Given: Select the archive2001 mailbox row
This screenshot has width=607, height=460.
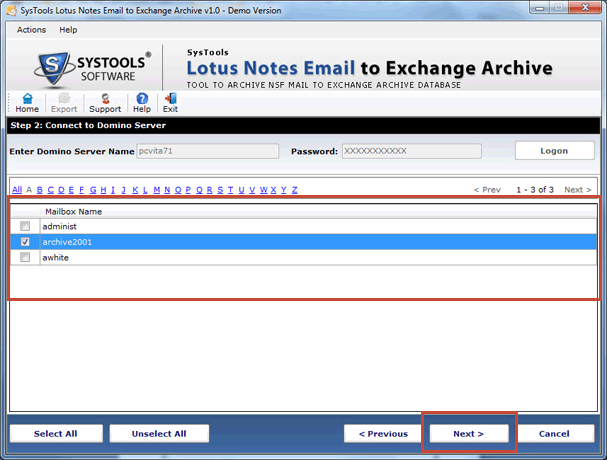Looking at the screenshot, I should (x=303, y=242).
